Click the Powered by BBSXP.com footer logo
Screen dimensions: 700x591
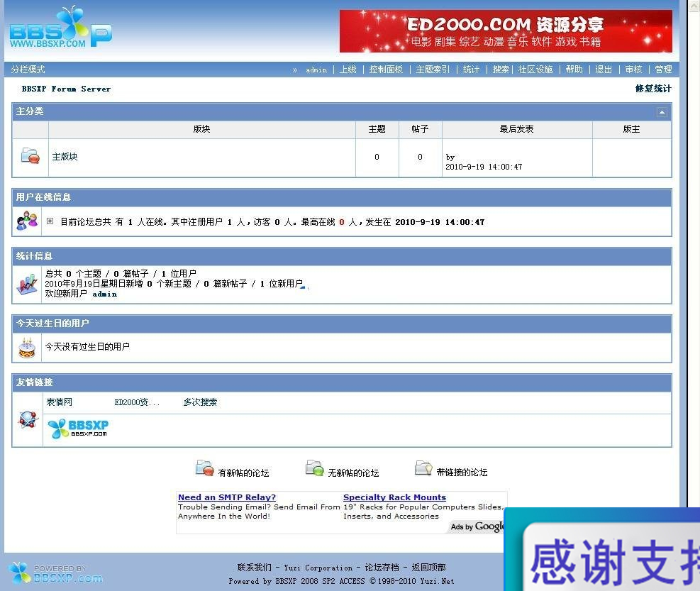point(56,573)
